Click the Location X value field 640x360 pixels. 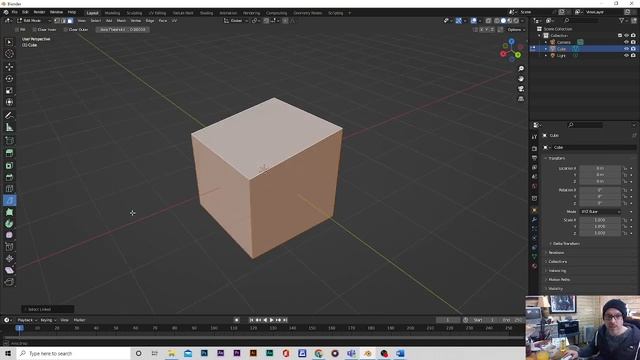click(x=600, y=168)
